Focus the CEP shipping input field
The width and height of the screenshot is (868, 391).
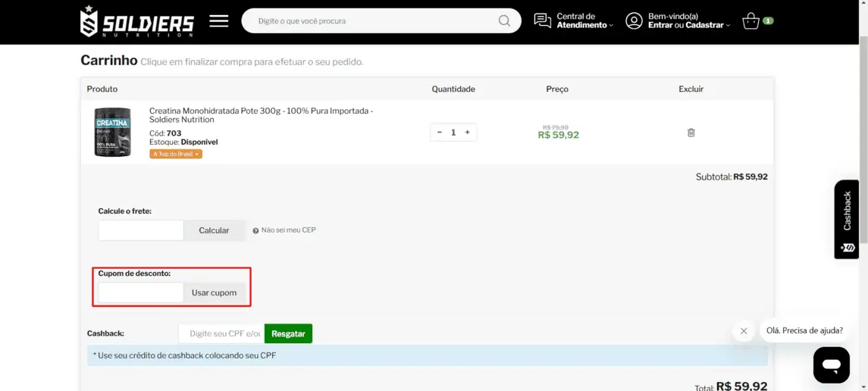click(140, 230)
